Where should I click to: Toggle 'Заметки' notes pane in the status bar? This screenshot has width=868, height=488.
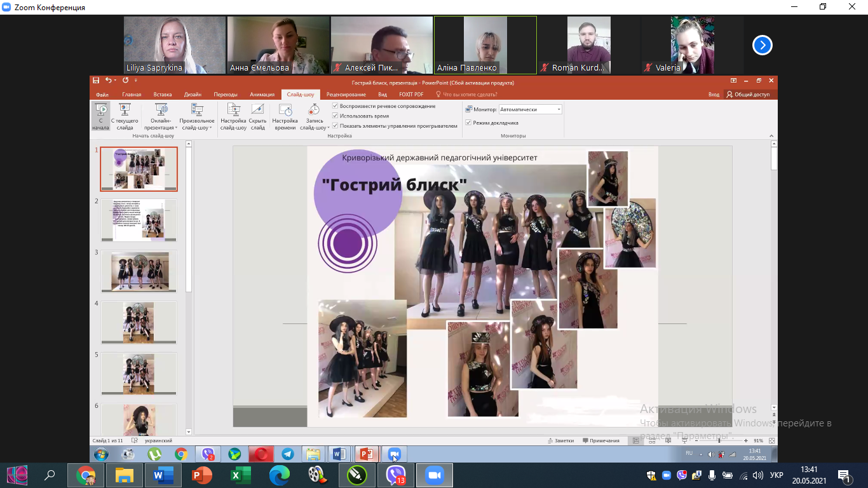click(560, 440)
